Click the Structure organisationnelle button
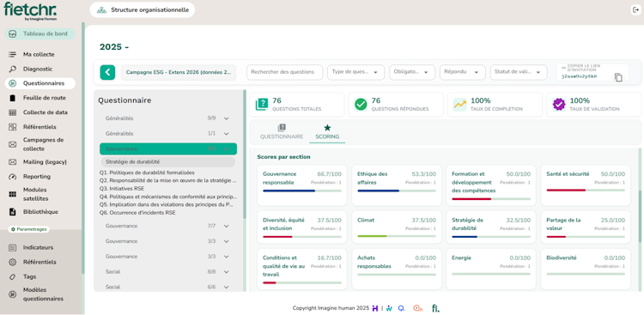 (142, 9)
